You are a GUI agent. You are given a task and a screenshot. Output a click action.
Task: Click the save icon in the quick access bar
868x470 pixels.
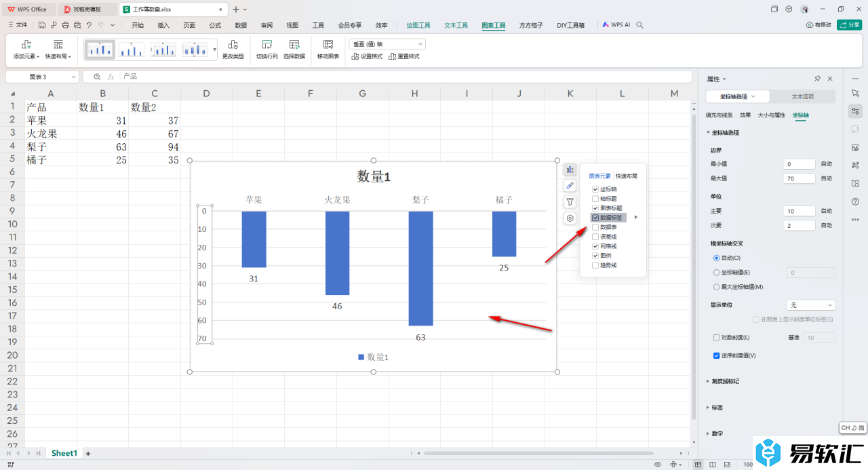click(42, 25)
